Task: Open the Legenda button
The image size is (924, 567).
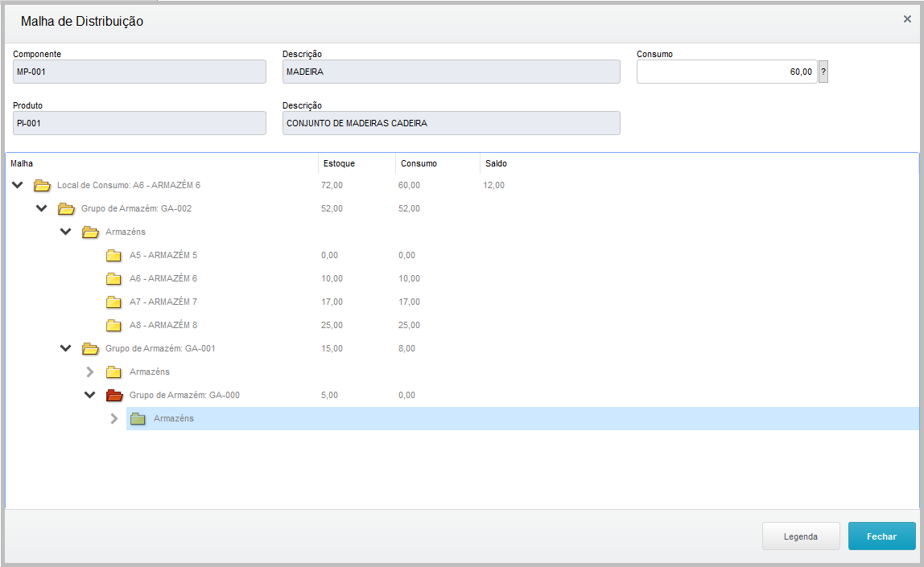Action: click(x=801, y=536)
